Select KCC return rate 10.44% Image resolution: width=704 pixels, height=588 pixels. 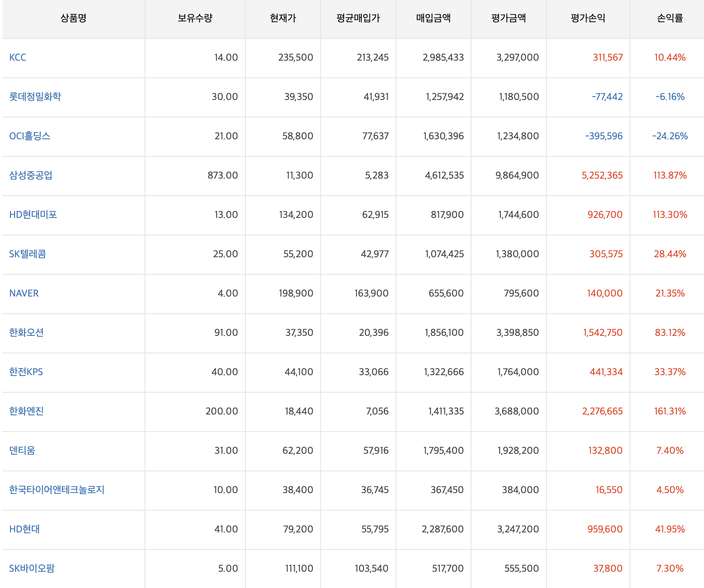(670, 58)
